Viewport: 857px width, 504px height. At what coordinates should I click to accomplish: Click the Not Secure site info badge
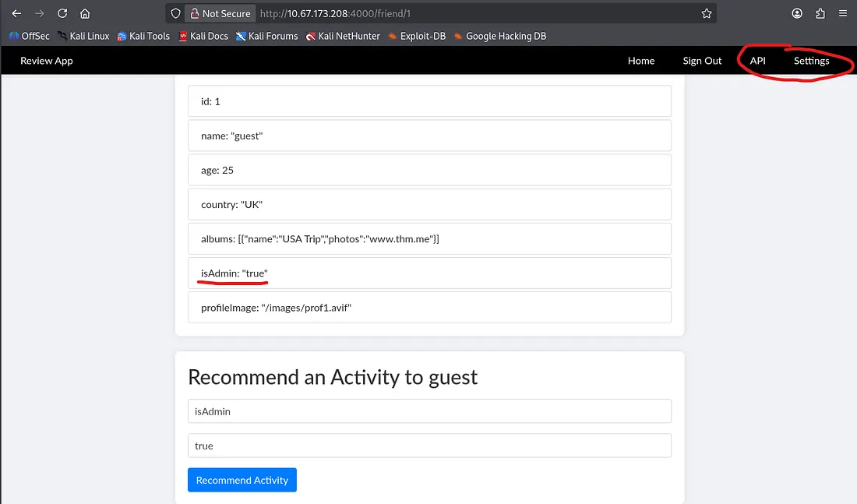(x=220, y=13)
